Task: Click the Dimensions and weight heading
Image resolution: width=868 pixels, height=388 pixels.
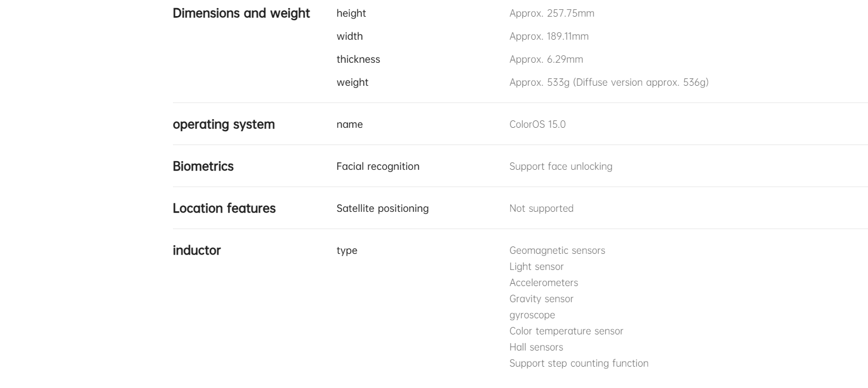Action: tap(241, 13)
